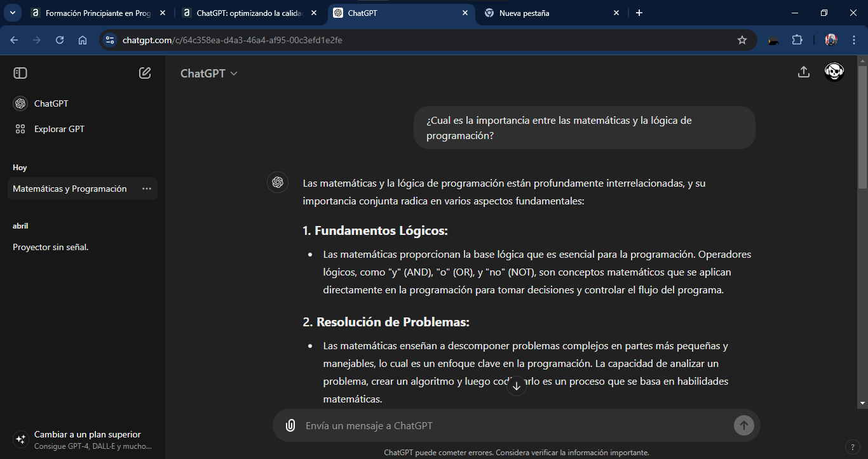Open the user profile avatar menu

[834, 72]
